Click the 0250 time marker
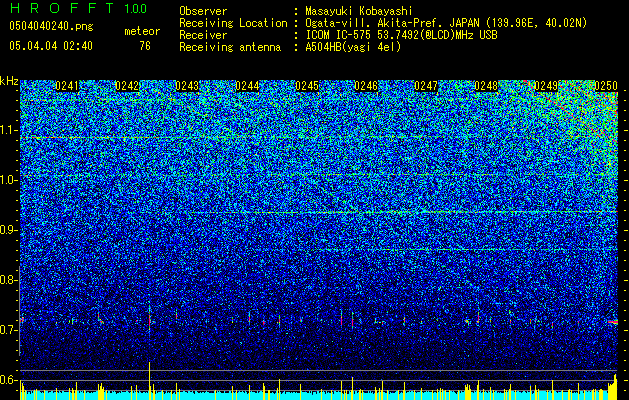The height and width of the screenshot is (400, 629). pos(606,86)
